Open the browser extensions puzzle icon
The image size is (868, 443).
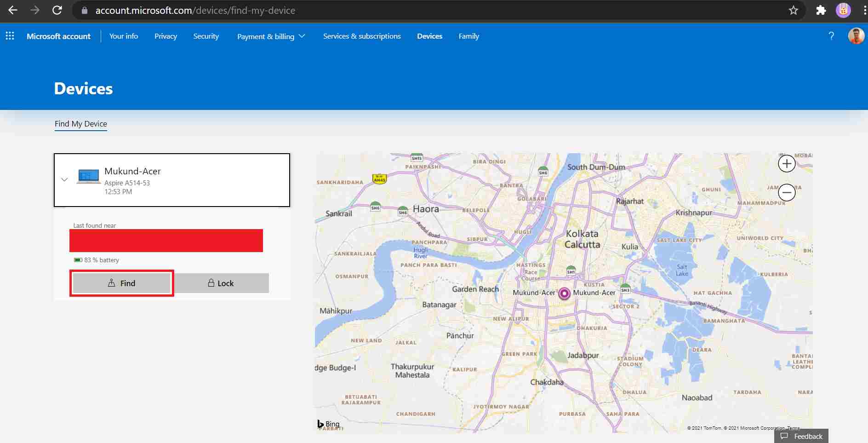click(821, 10)
